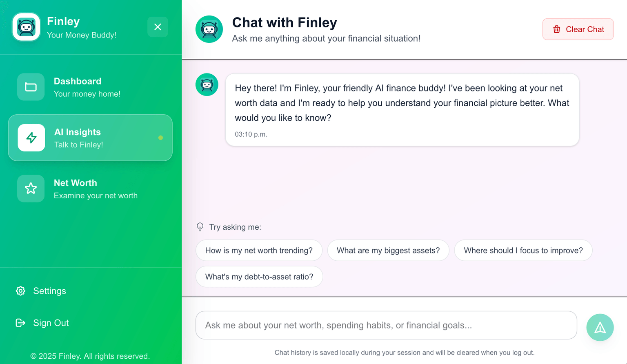Choose "What are my biggest assets?" suggestion

coord(388,251)
